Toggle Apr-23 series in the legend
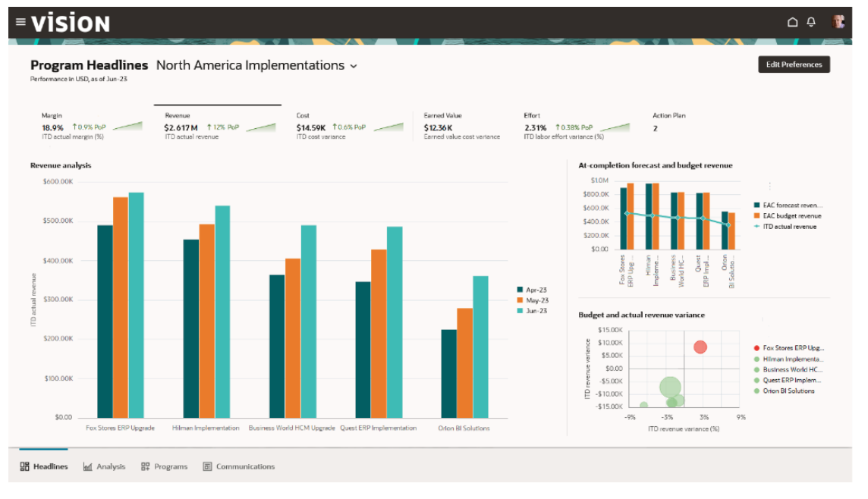This screenshot has width=868, height=499. [x=520, y=290]
